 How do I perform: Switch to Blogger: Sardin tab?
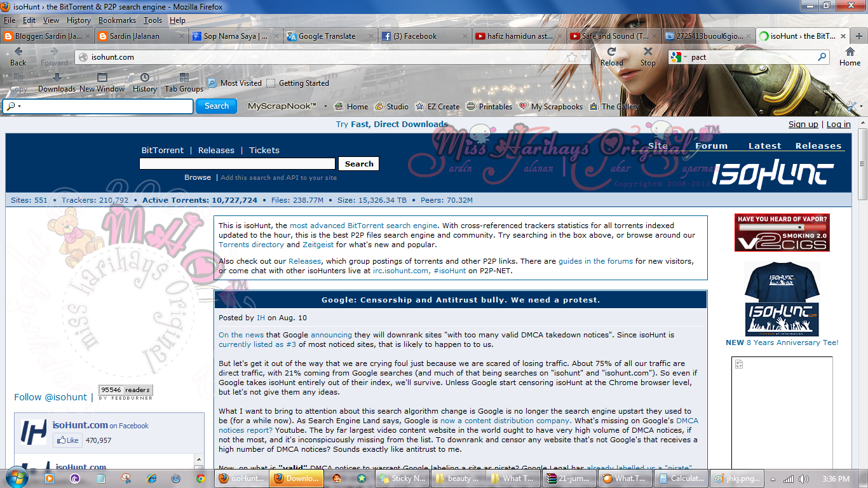click(47, 36)
